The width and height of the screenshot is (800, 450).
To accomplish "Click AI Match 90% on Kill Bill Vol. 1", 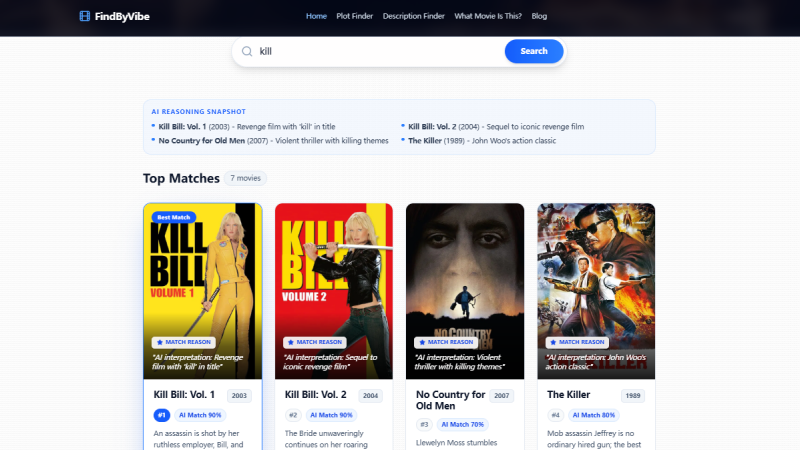I will pos(200,415).
